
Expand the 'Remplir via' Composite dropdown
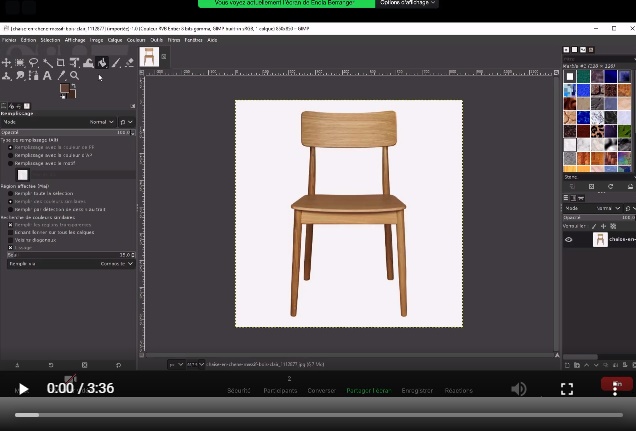116,264
